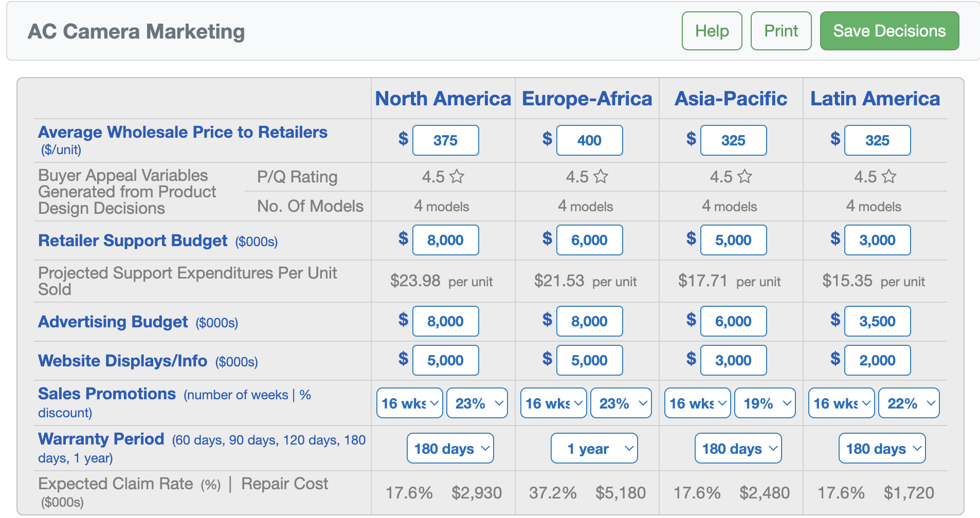Follow the Retailer Support Budget link
The width and height of the screenshot is (980, 518).
click(133, 240)
